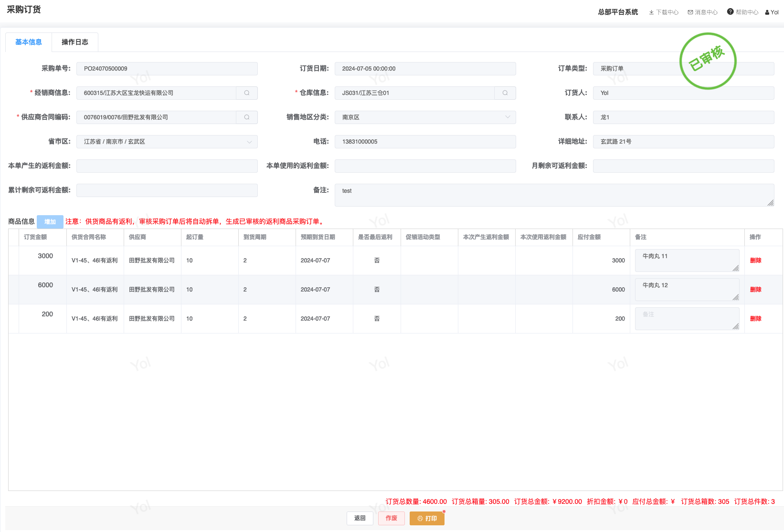Click the 订货总数量 4600.00 summary text
The height and width of the screenshot is (532, 784).
pos(416,501)
